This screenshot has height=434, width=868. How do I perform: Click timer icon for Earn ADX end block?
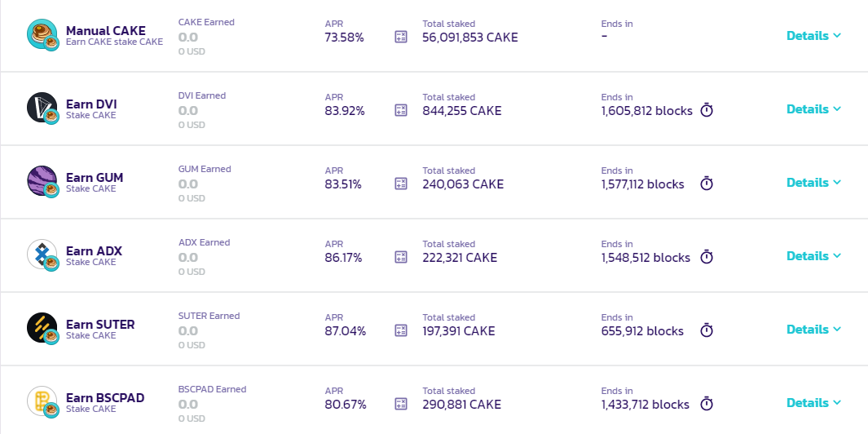(x=707, y=257)
